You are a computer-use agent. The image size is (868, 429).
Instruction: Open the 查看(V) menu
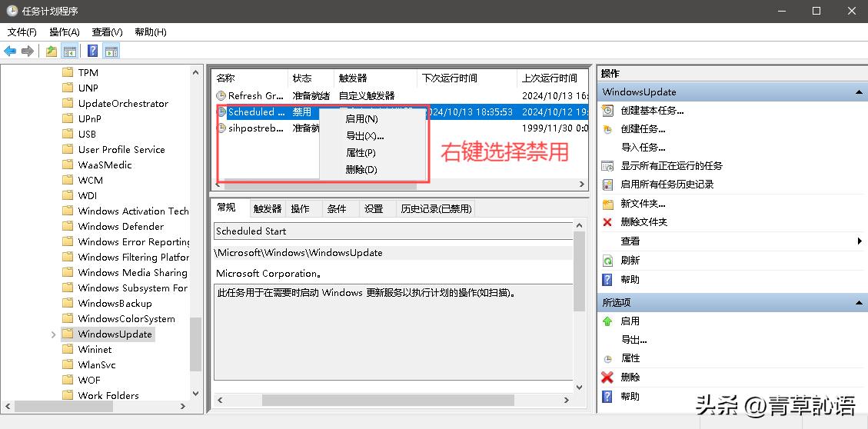(108, 32)
